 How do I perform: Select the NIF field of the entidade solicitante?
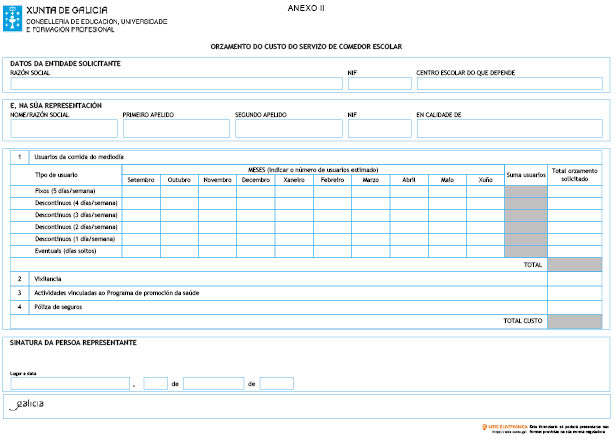pos(379,84)
